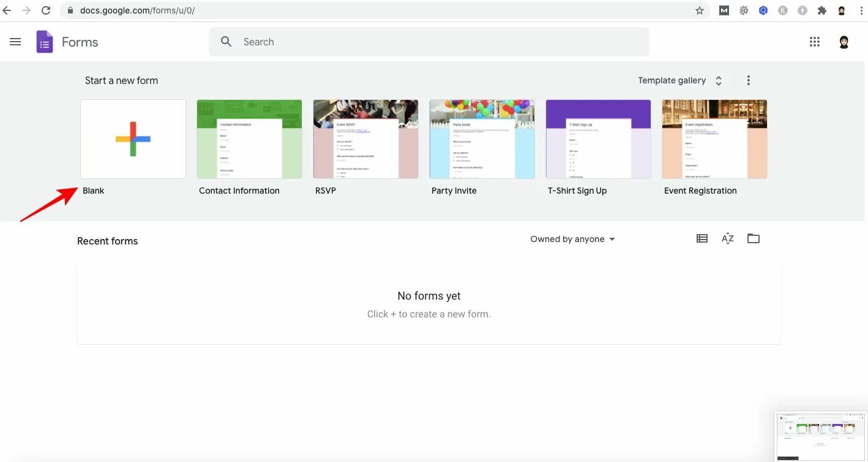Click the gear-like extension icon
The width and height of the screenshot is (868, 462).
click(x=744, y=10)
